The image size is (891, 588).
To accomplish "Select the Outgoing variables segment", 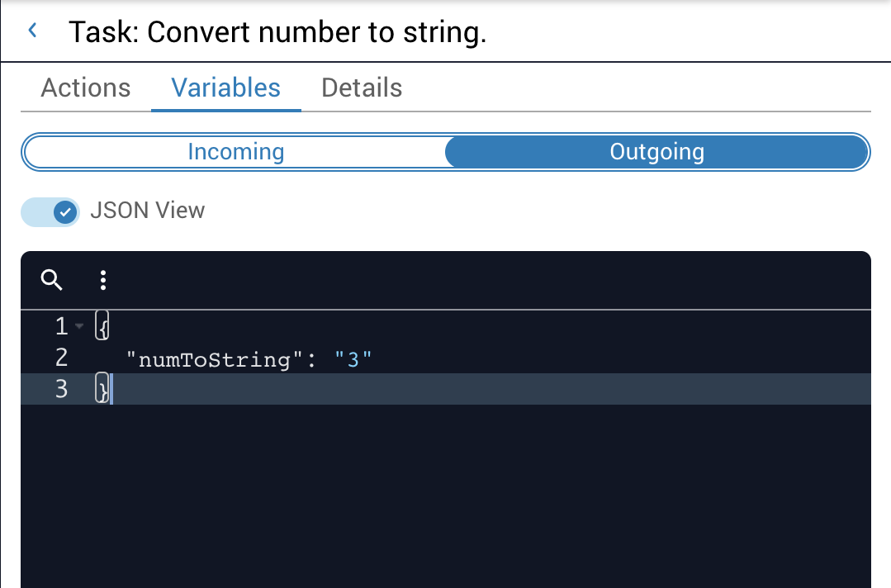I will (656, 153).
